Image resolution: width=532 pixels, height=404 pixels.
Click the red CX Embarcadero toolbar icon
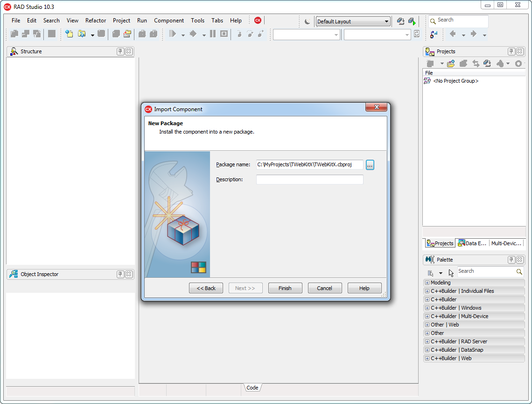[x=258, y=21]
